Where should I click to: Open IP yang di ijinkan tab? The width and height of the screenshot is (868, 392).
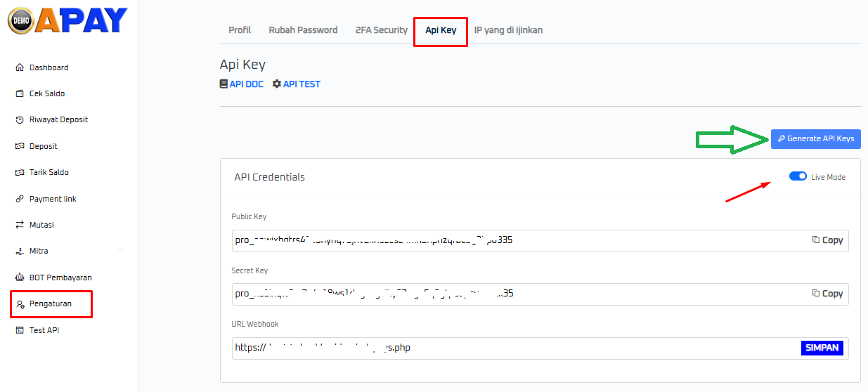508,30
